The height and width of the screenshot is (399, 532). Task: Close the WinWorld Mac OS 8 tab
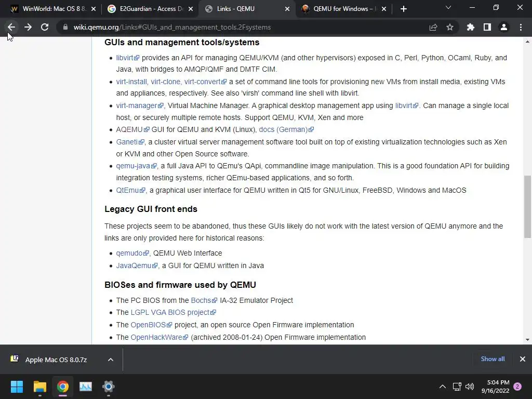[94, 9]
